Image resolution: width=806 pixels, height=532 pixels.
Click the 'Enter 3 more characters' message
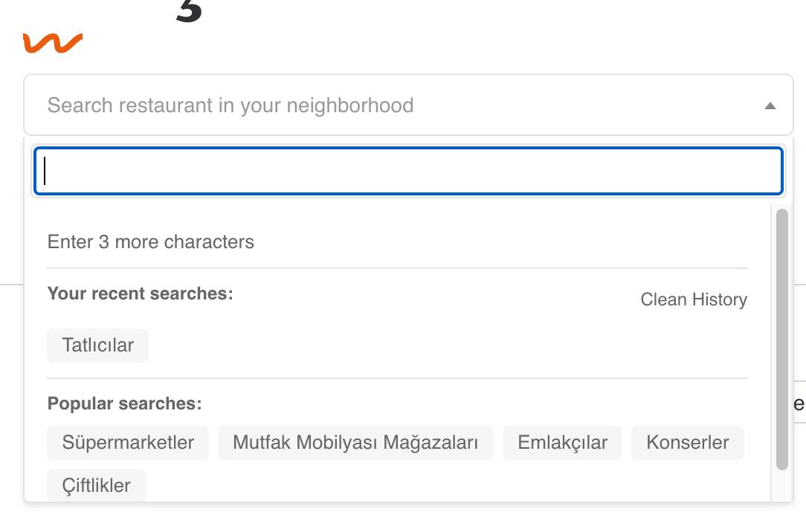(151, 242)
